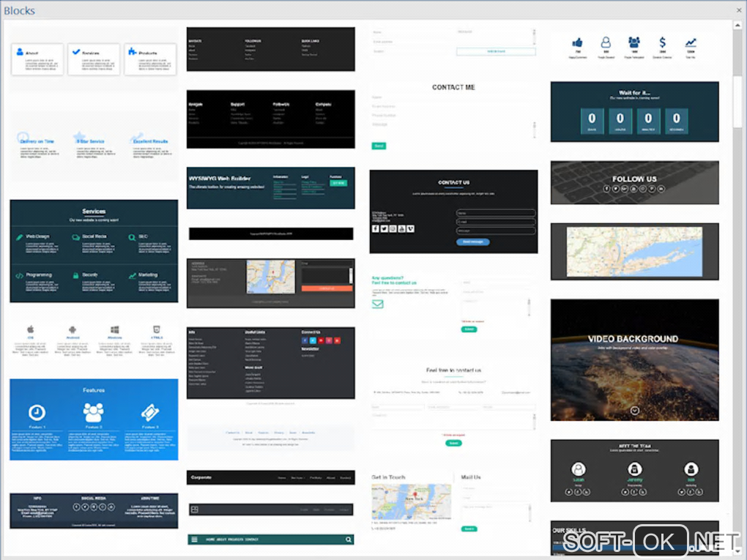Select the teal menu bar block with search
The height and width of the screenshot is (560, 747).
point(270,540)
